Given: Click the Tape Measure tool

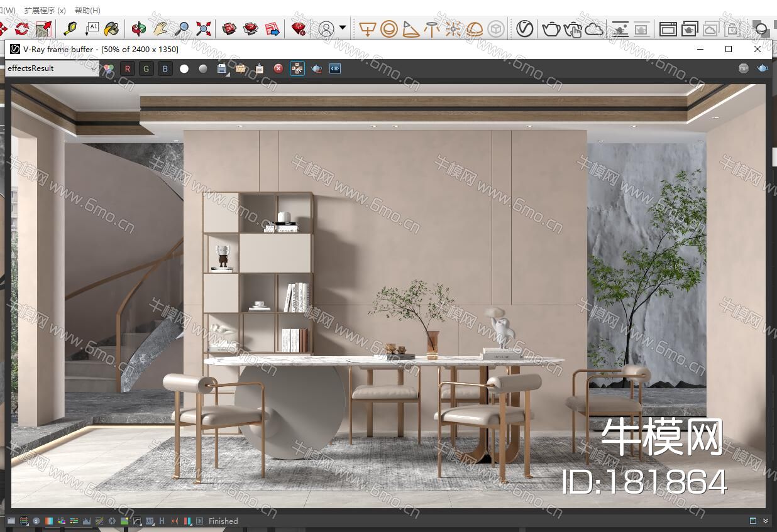Looking at the screenshot, I should 70,28.
